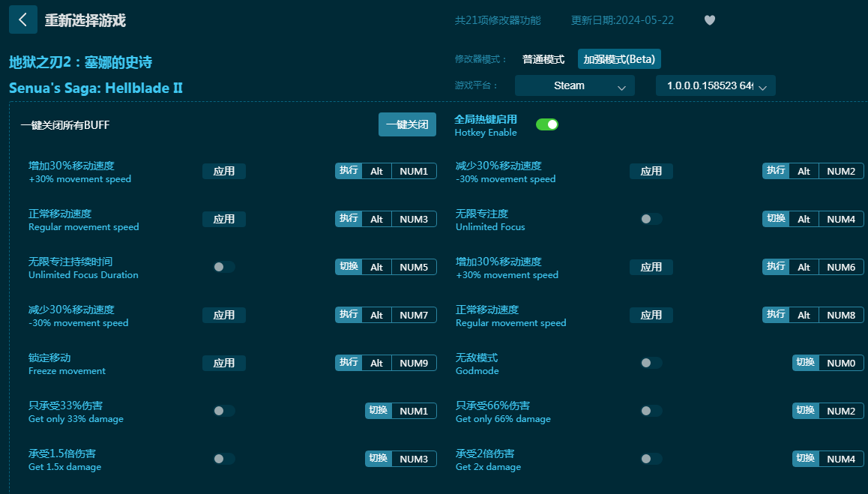Apply -30% movement speed (Alt NUM7 row)

click(x=224, y=315)
